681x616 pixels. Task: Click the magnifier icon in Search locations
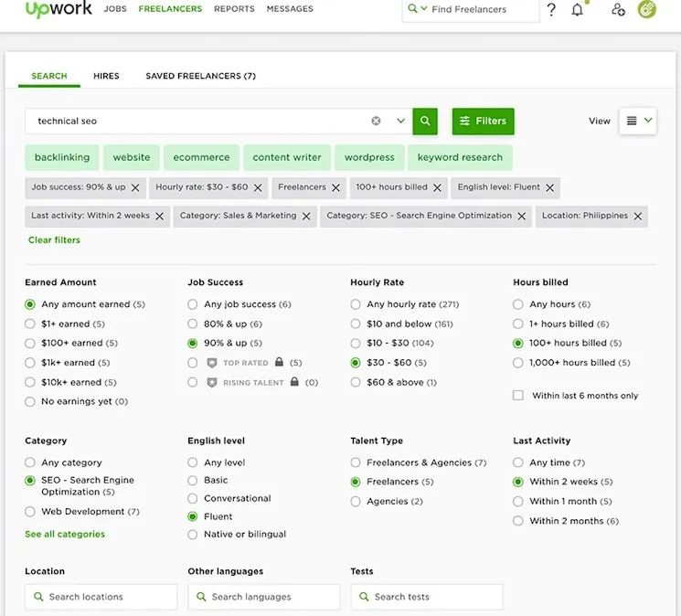[38, 597]
